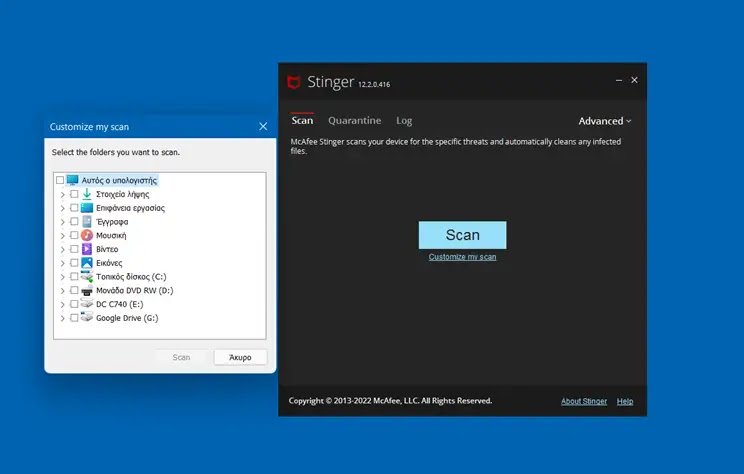Screen dimensions: 744x474
Task: Expand the Μουσική tree node
Action: tap(62, 236)
